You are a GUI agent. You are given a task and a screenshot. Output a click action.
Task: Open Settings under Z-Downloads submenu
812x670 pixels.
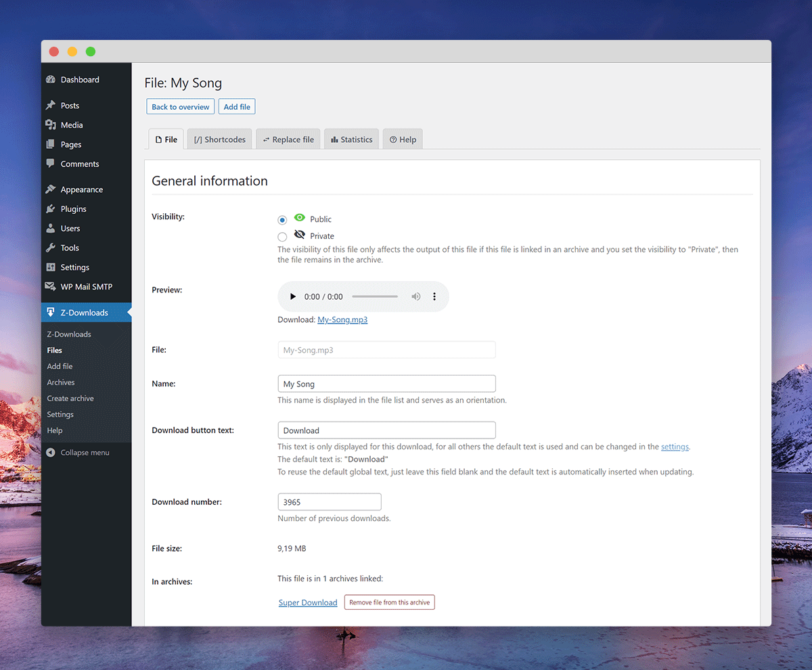point(60,414)
